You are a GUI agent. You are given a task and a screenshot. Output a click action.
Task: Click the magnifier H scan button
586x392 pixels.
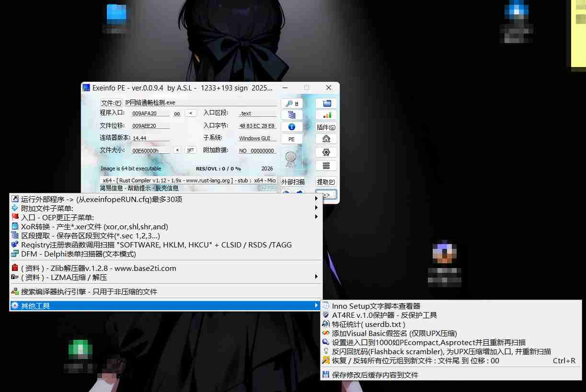291,103
